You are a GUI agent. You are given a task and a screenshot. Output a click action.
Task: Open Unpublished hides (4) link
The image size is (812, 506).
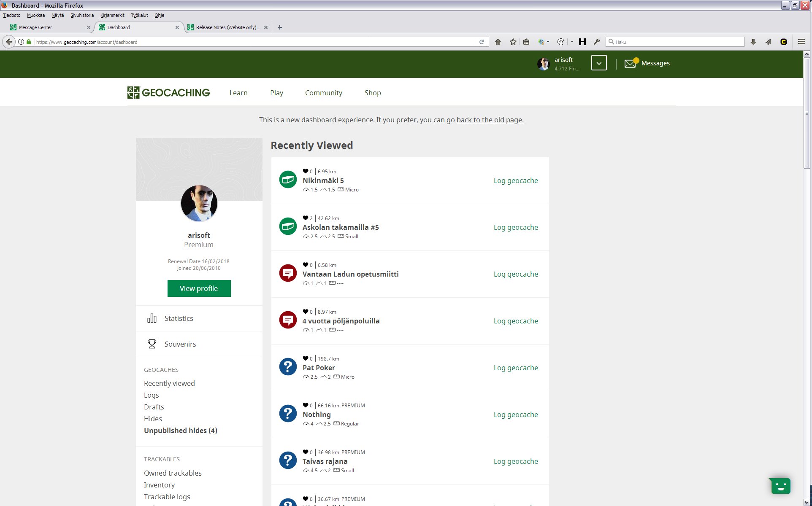[180, 431]
